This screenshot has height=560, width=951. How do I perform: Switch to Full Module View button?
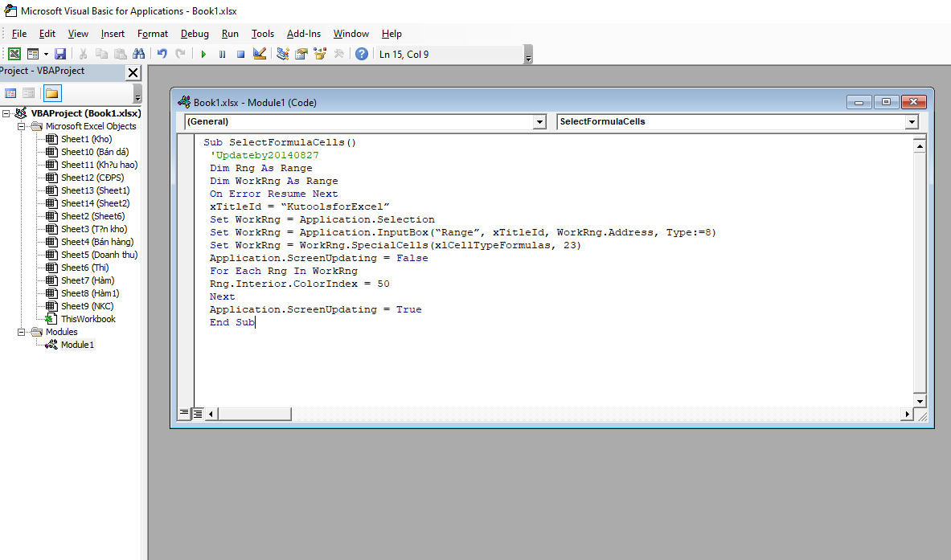click(198, 413)
